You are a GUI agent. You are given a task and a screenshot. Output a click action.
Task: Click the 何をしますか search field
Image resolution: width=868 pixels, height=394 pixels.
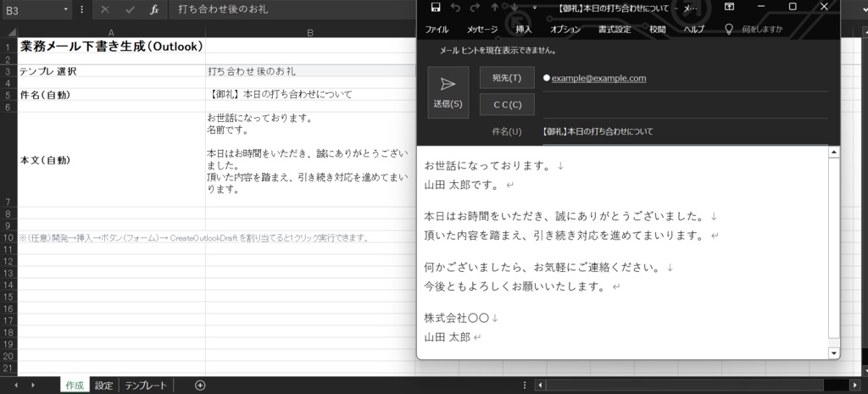click(x=762, y=30)
